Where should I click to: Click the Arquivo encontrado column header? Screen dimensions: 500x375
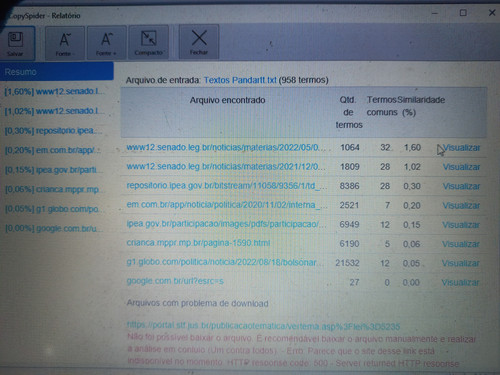pyautogui.click(x=227, y=100)
